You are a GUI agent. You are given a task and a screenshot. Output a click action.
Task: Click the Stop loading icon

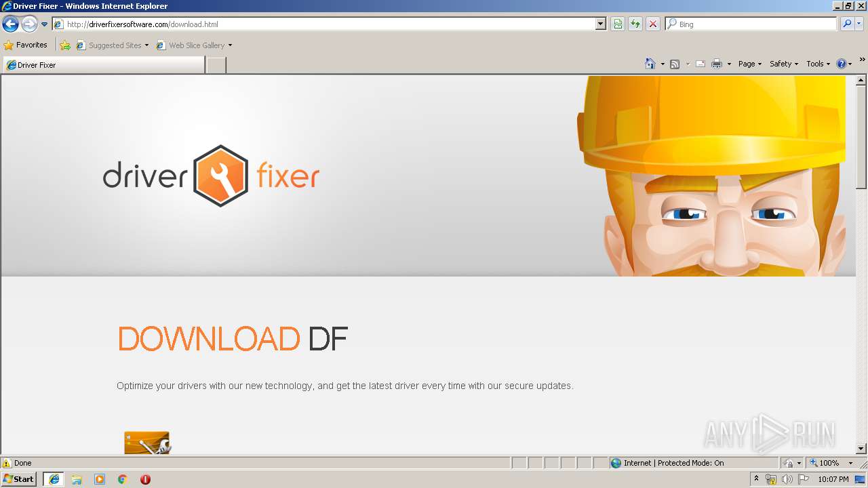point(653,24)
